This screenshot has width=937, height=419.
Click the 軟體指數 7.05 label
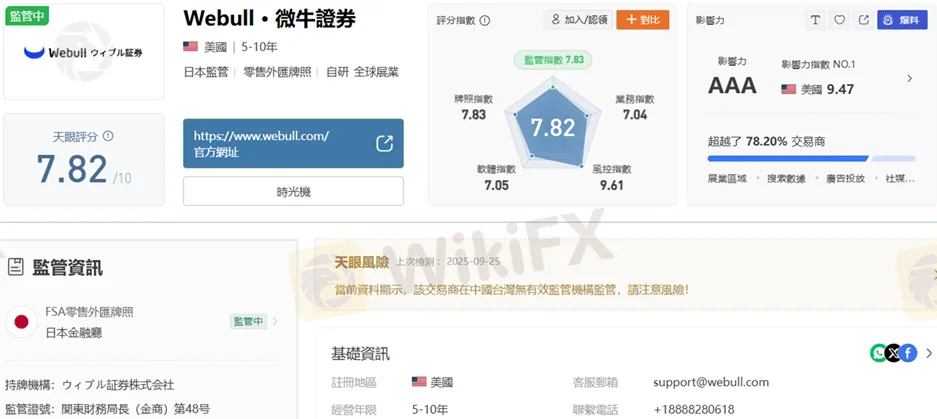[497, 178]
